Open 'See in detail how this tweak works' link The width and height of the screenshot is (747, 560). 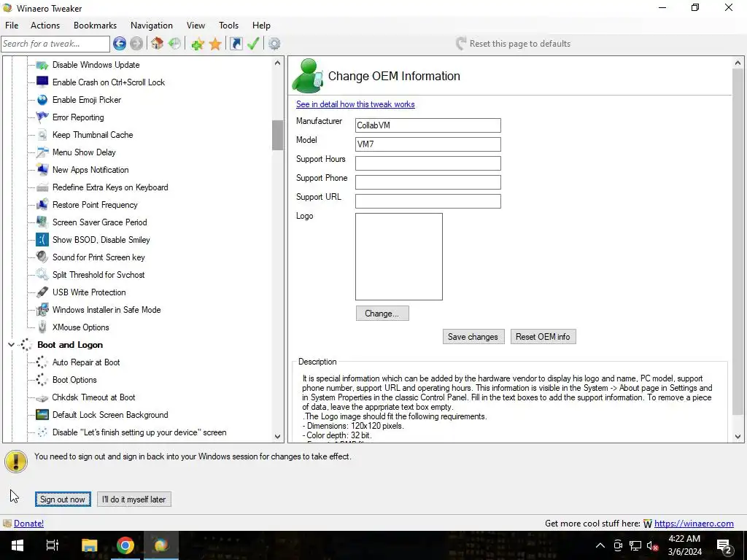355,104
